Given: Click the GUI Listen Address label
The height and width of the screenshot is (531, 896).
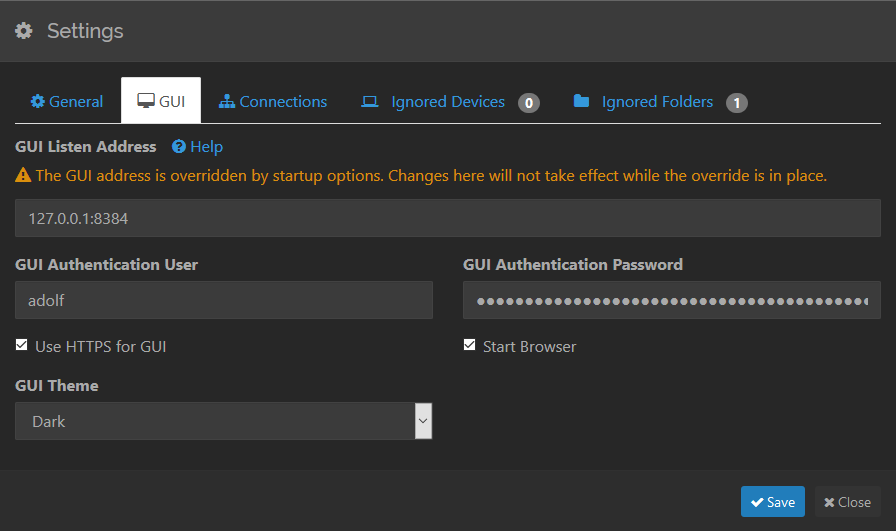Looking at the screenshot, I should click(86, 147).
